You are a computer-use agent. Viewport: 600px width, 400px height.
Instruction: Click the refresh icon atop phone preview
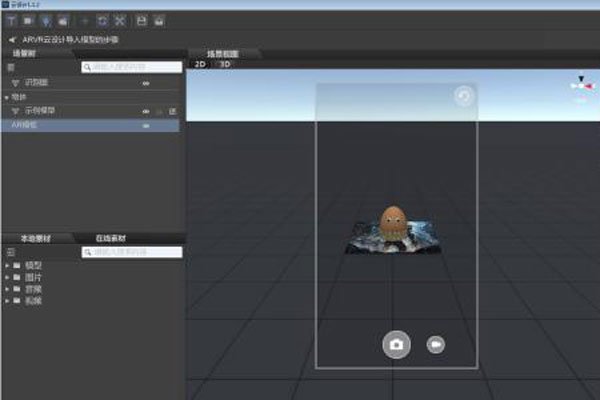point(462,96)
